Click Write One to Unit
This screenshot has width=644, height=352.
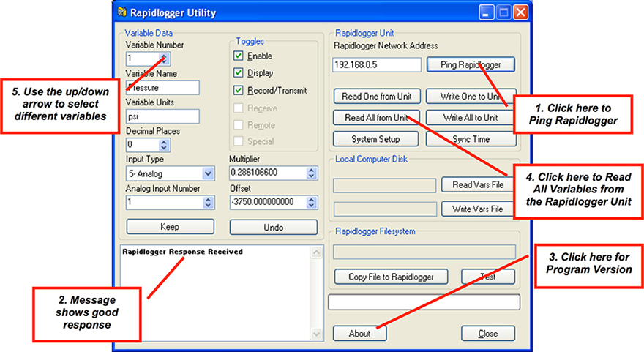471,96
